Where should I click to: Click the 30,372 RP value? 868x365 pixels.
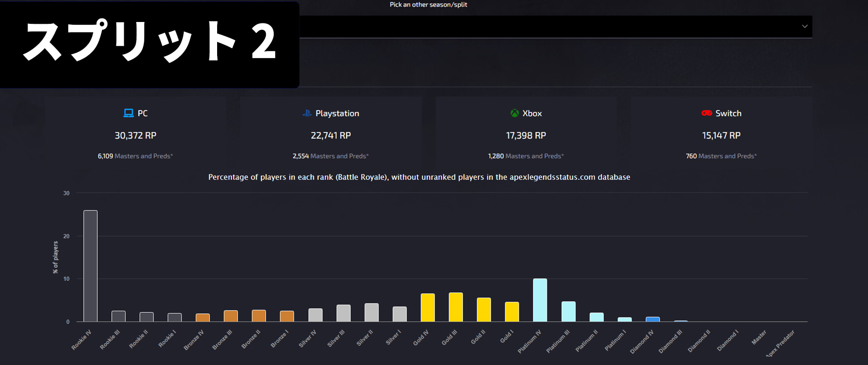(x=136, y=136)
